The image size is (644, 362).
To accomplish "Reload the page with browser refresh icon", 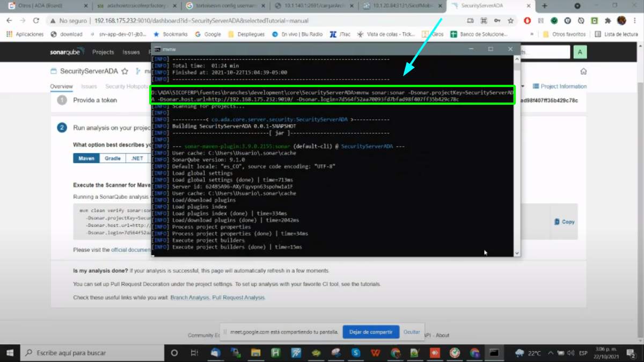I will [36, 21].
